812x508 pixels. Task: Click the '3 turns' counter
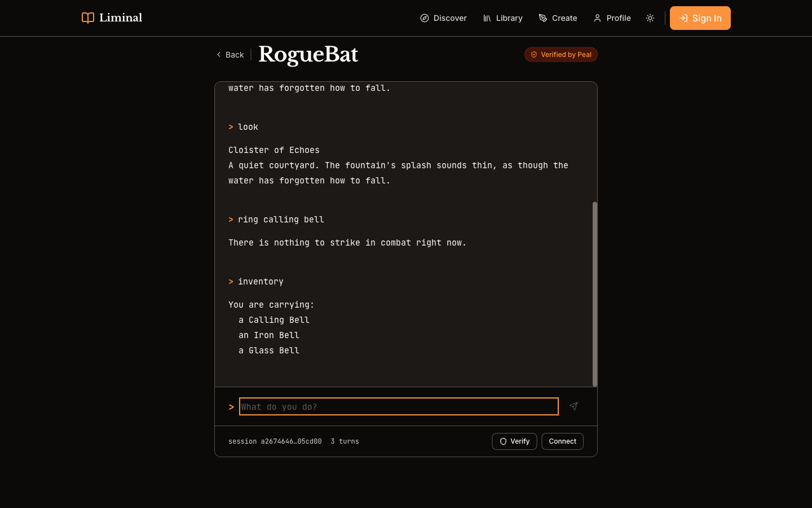345,441
